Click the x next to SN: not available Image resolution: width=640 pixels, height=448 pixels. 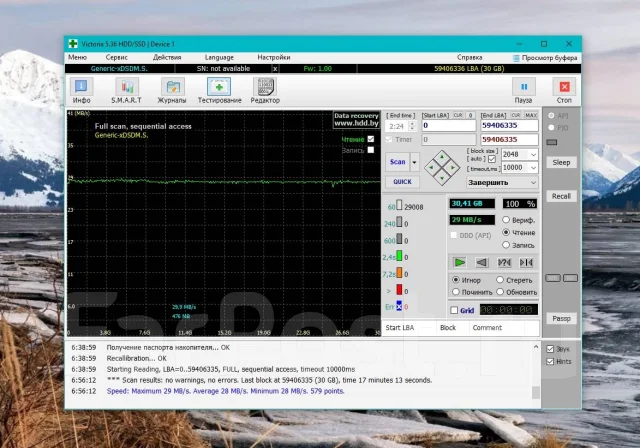[x=276, y=69]
